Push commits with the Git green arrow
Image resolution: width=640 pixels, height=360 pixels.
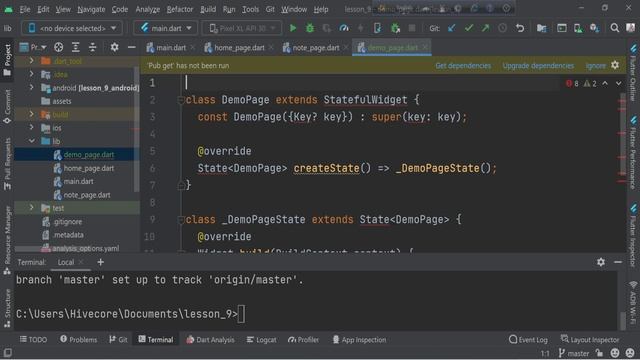(485, 28)
